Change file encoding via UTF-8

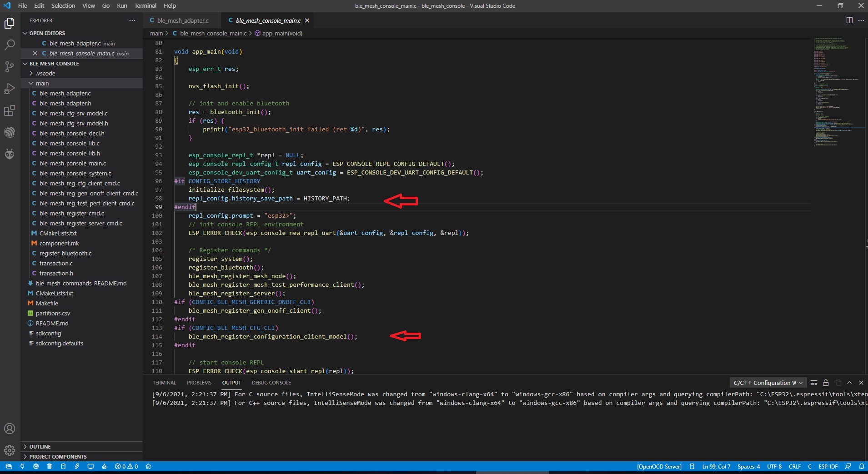click(x=774, y=466)
